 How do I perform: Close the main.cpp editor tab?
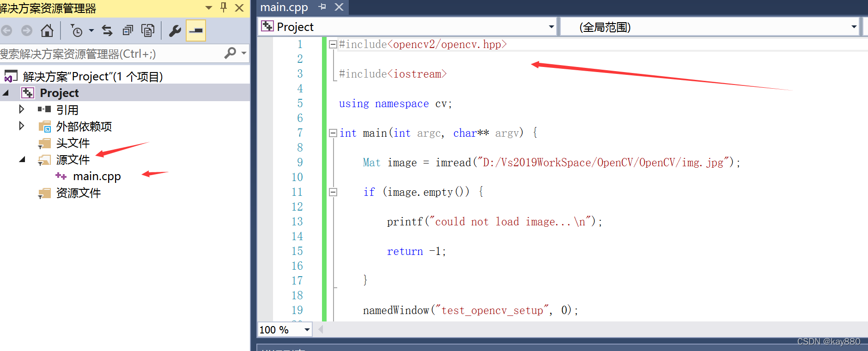click(x=339, y=7)
